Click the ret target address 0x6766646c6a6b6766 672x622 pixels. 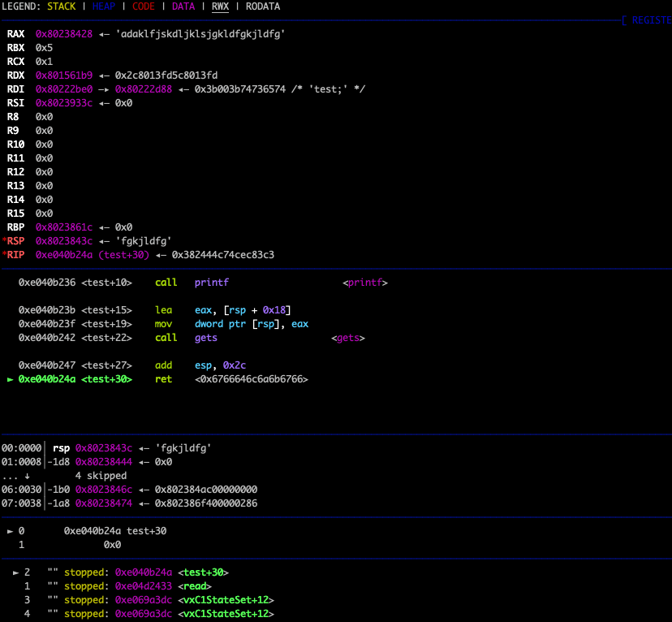pos(252,379)
